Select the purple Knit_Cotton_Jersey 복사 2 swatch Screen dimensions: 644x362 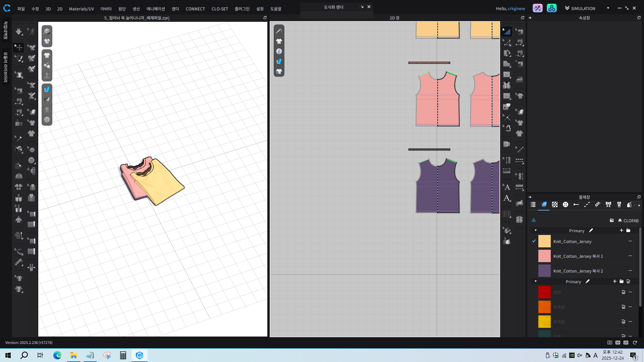544,271
